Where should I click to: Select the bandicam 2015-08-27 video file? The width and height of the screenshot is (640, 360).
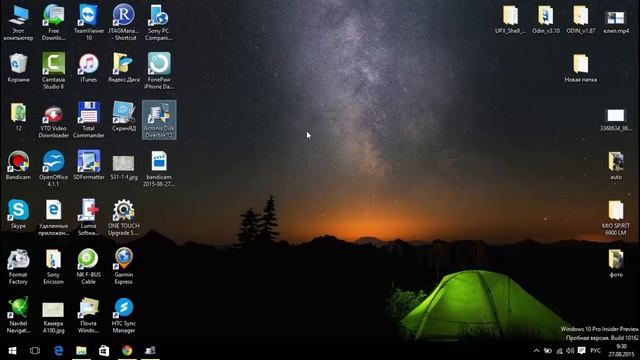[x=159, y=169]
